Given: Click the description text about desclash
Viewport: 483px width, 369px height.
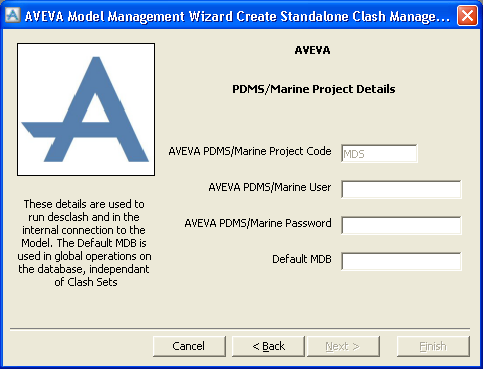Looking at the screenshot, I should pos(85,243).
